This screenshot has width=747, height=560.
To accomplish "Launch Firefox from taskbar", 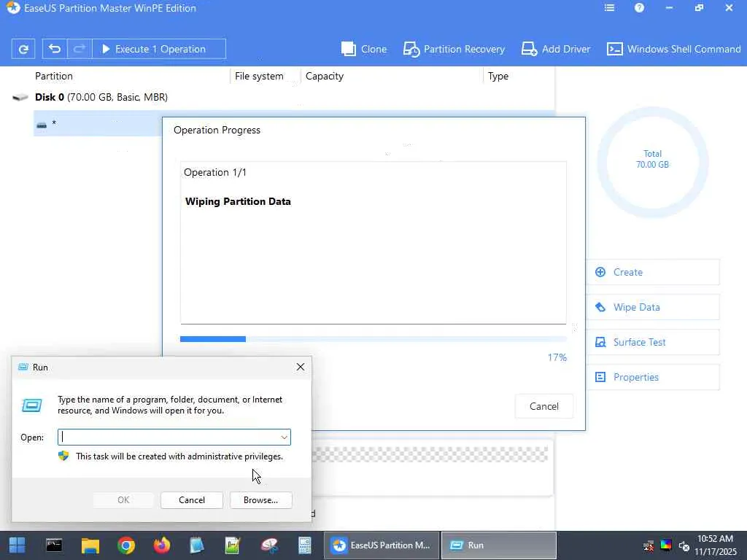I will [162, 545].
